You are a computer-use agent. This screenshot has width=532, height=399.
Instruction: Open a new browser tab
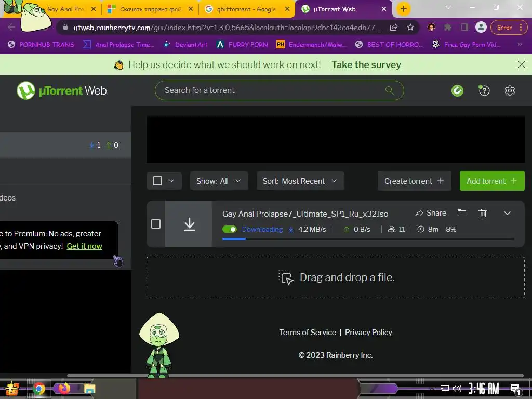coord(403,9)
